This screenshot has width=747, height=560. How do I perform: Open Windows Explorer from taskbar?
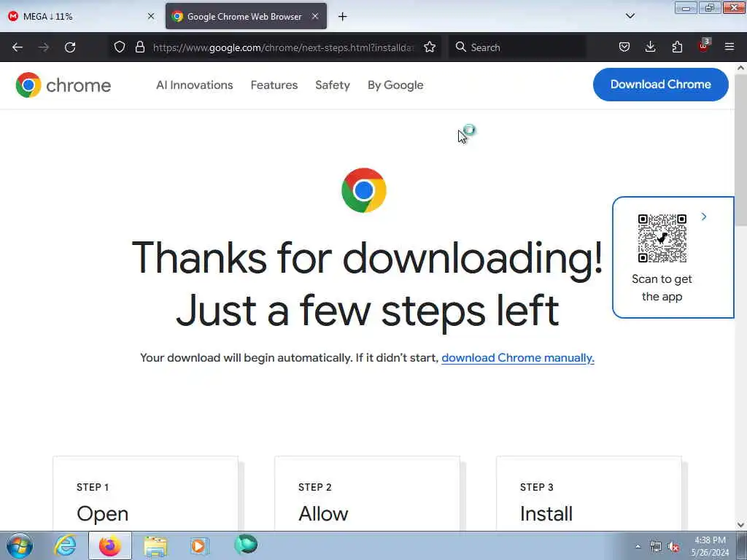(155, 547)
